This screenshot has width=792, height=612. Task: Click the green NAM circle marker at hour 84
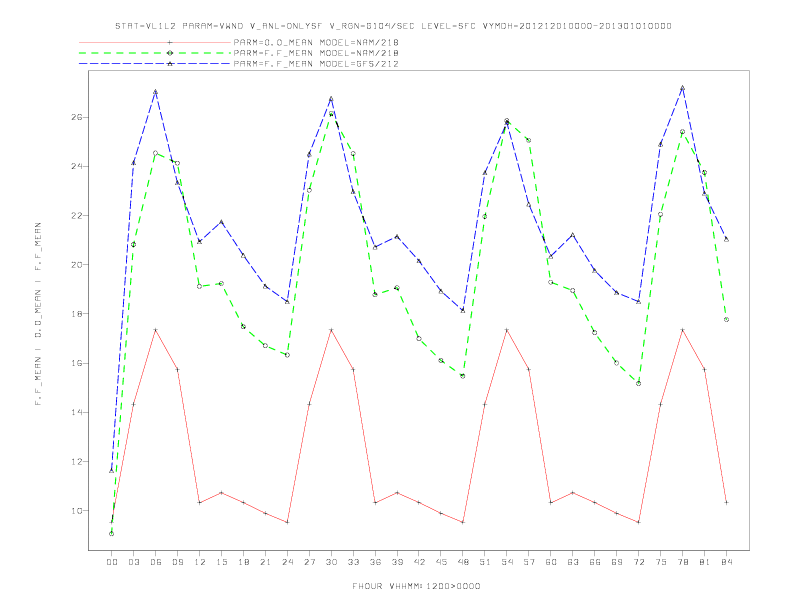click(x=726, y=320)
